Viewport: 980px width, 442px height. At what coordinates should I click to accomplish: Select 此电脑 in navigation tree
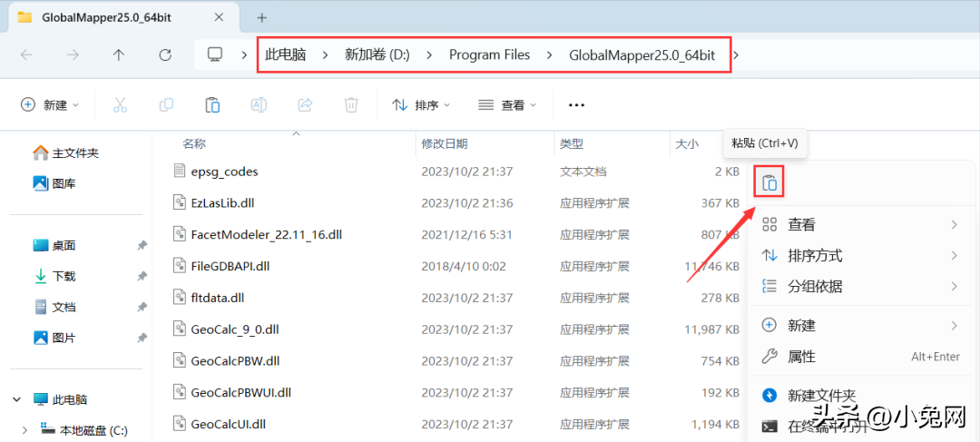61,398
